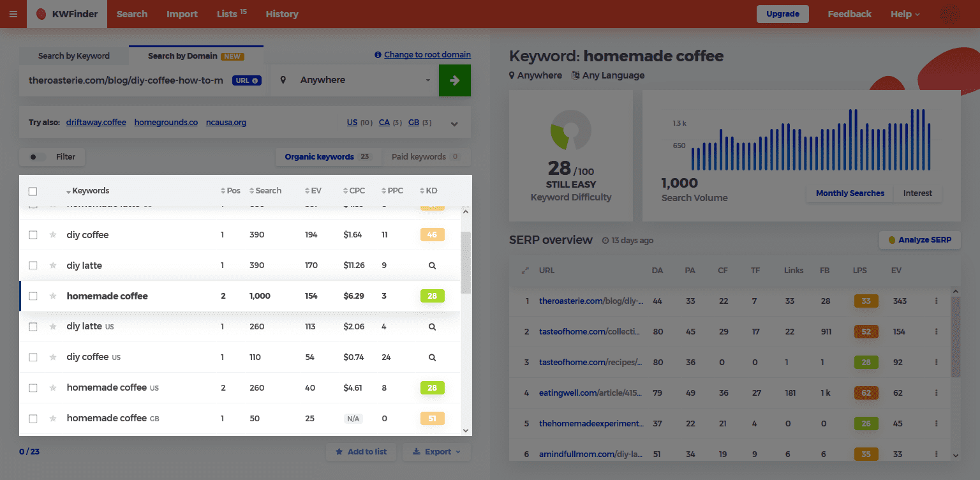Viewport: 980px width, 480px height.
Task: Tick the checkbox for homemade coffee 1,000
Action: (33, 296)
